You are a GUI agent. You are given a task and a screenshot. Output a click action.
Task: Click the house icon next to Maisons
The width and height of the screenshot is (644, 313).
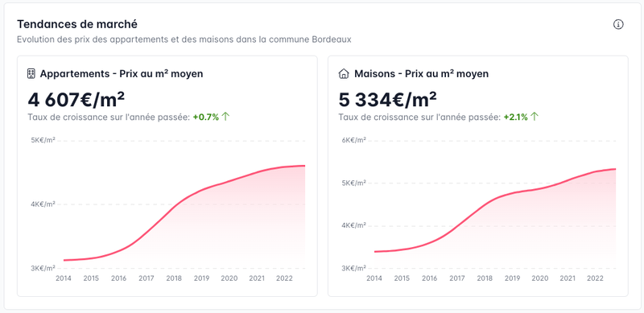344,74
